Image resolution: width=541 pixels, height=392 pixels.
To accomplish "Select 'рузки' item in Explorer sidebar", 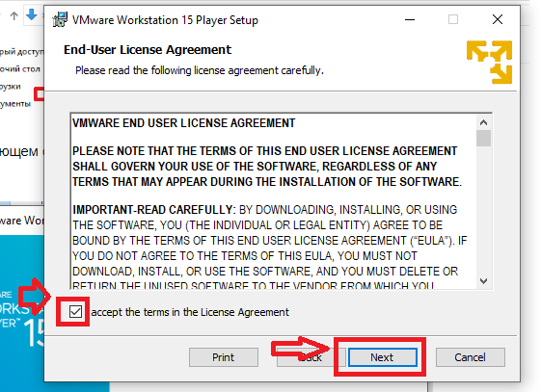I will pos(11,87).
